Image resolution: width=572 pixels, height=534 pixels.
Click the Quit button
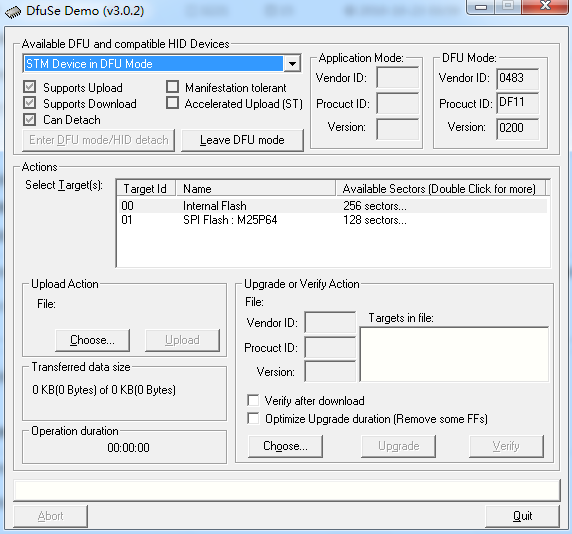(x=522, y=516)
